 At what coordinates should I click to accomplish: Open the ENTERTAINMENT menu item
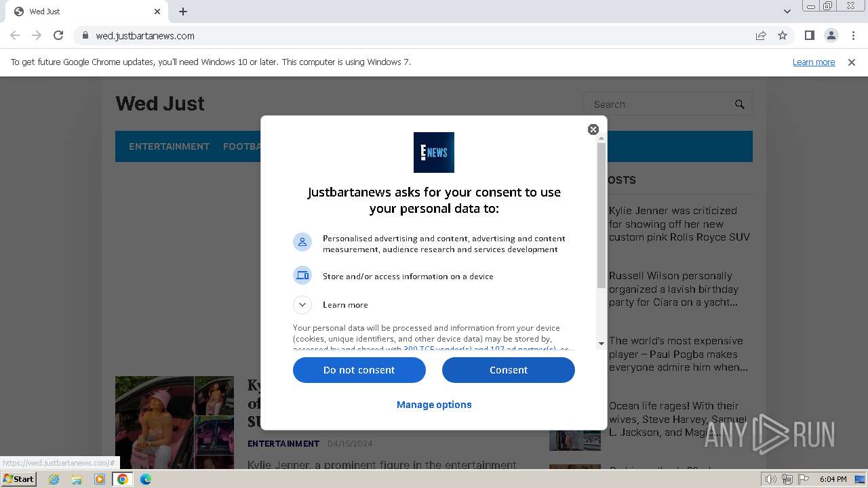169,146
